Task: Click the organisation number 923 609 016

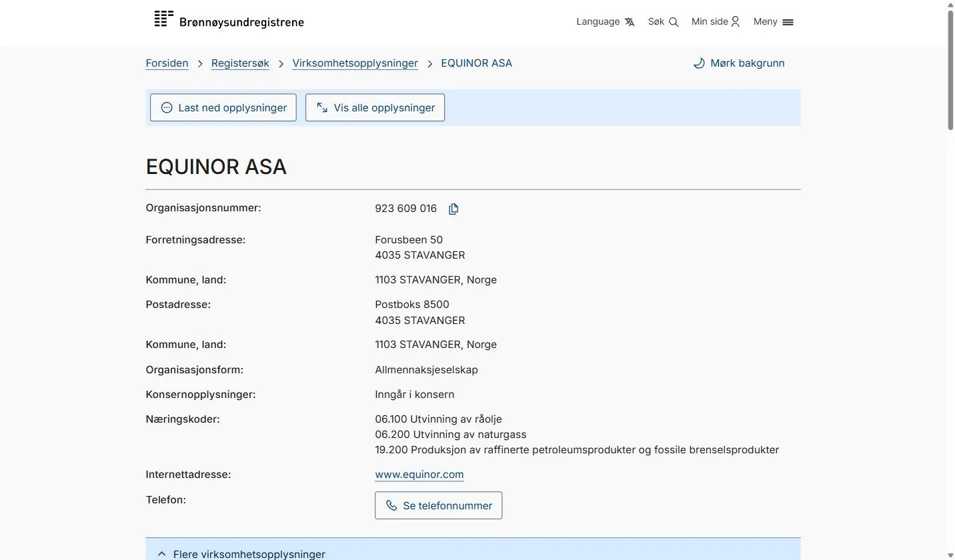Action: click(x=405, y=209)
